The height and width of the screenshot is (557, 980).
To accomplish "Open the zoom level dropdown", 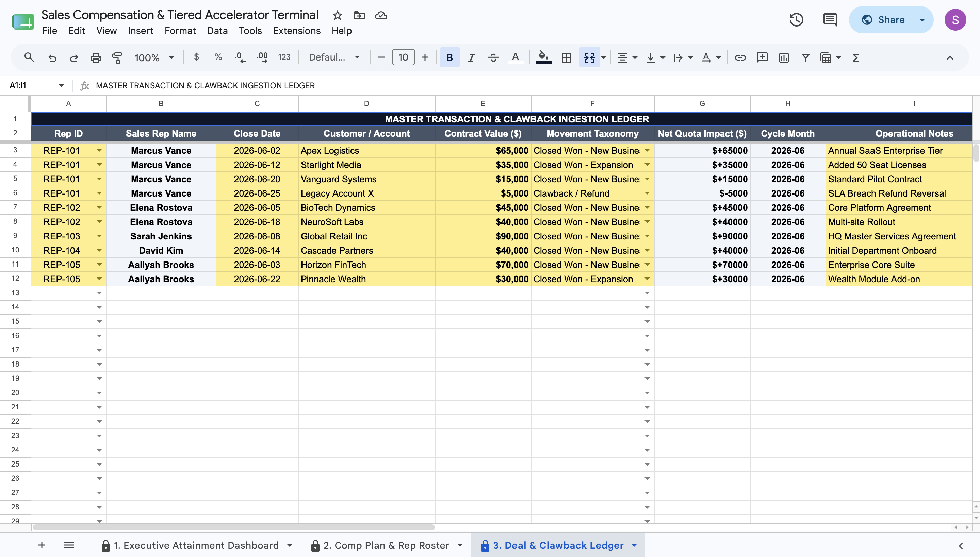I will pyautogui.click(x=154, y=58).
